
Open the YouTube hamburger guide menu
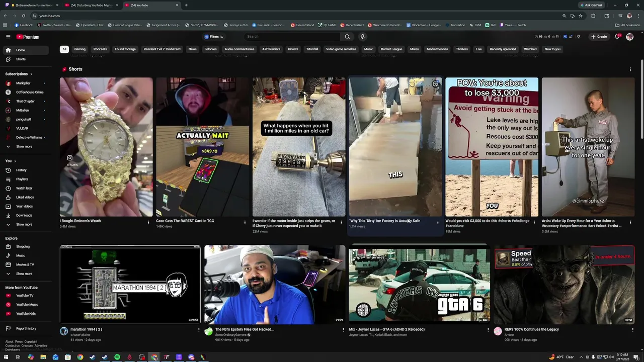(x=8, y=37)
